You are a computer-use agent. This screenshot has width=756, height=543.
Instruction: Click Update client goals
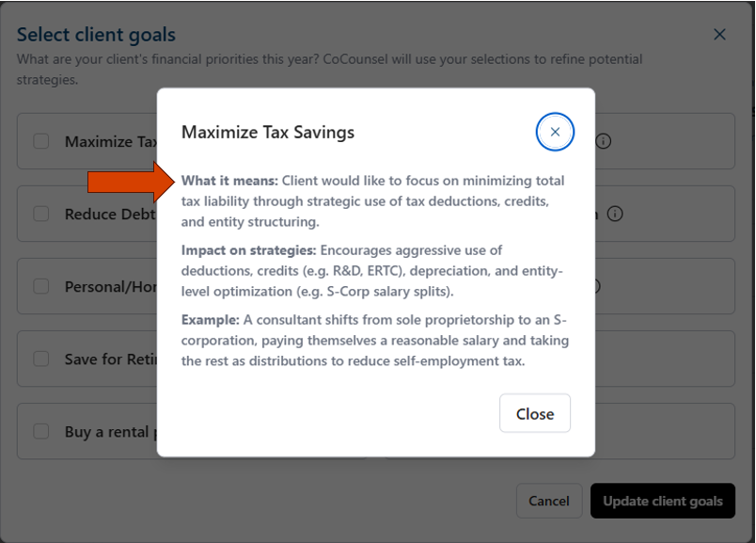(663, 501)
